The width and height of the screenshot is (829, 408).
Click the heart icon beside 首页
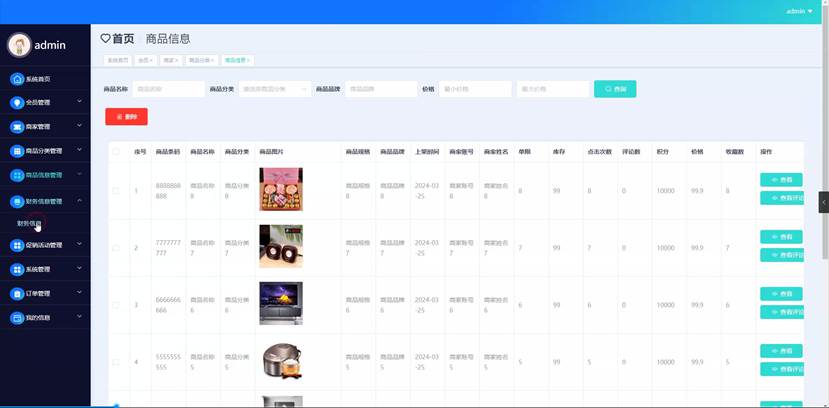pyautogui.click(x=105, y=39)
